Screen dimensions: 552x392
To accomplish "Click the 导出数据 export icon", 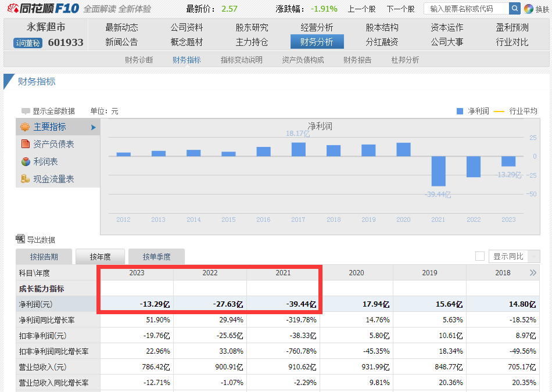I will tap(20, 239).
